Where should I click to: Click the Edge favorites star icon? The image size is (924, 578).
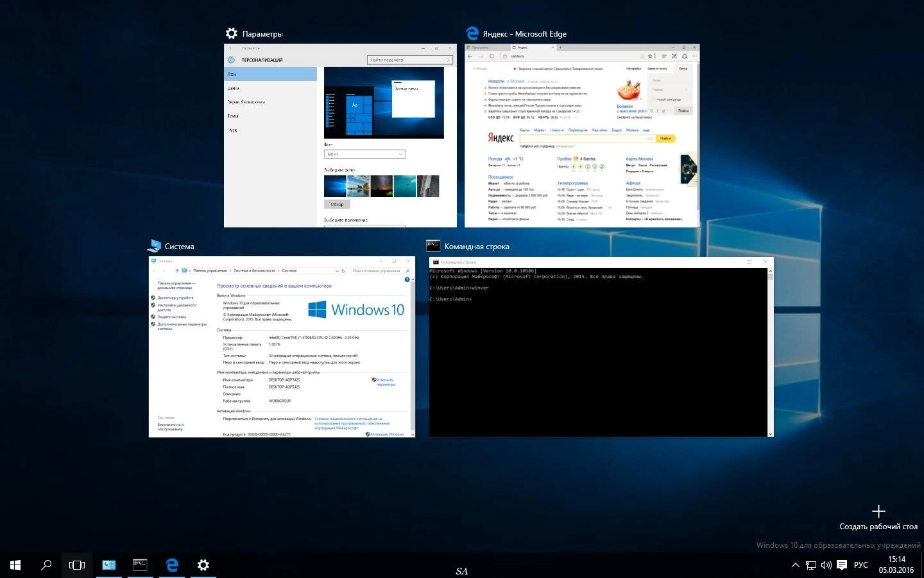point(650,57)
